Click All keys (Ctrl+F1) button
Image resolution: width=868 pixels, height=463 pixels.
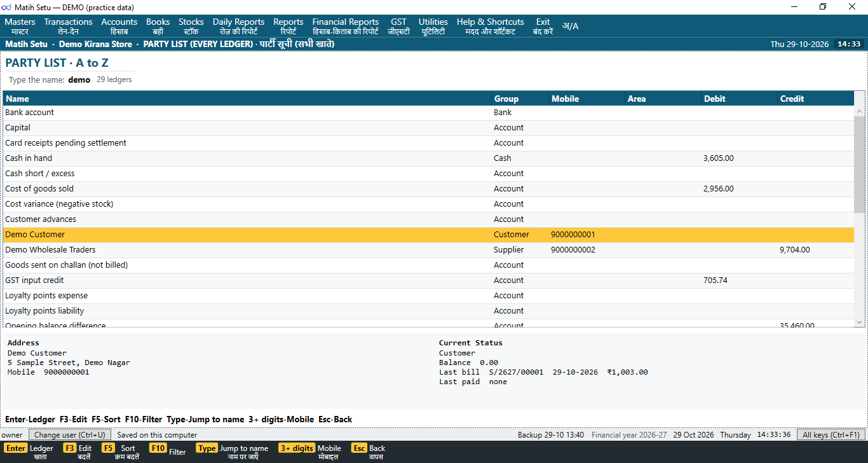click(831, 435)
